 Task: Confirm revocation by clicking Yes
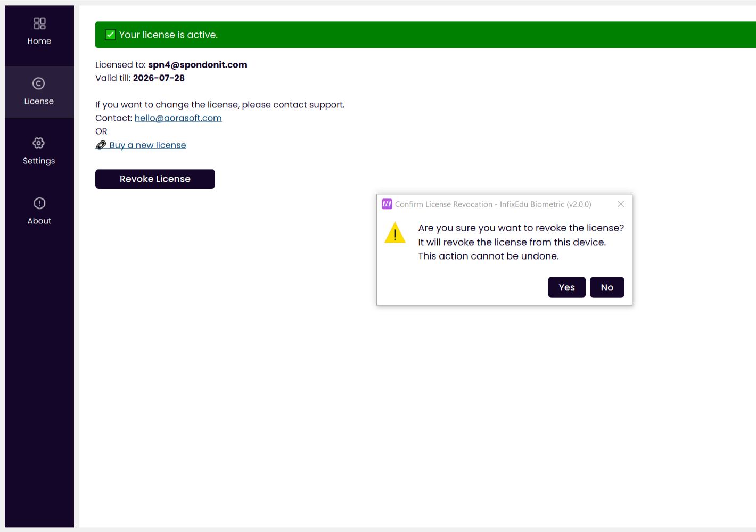(566, 287)
